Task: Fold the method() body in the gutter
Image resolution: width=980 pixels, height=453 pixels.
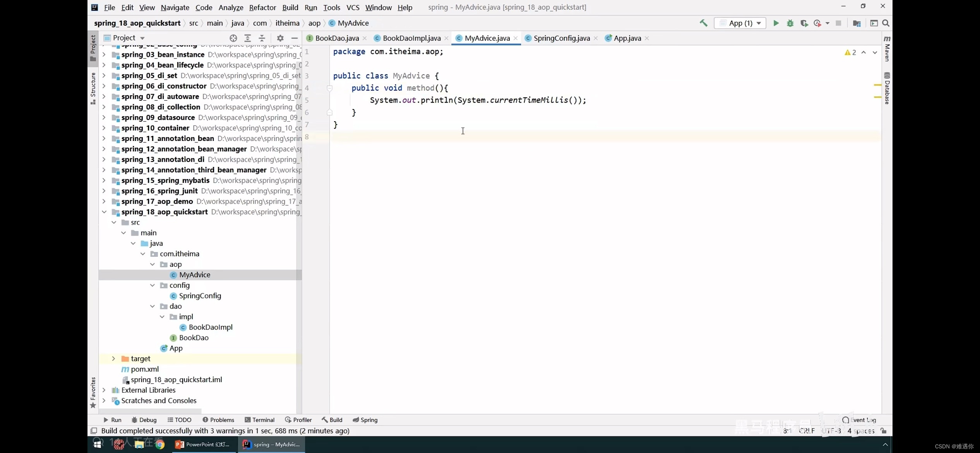Action: (x=329, y=88)
